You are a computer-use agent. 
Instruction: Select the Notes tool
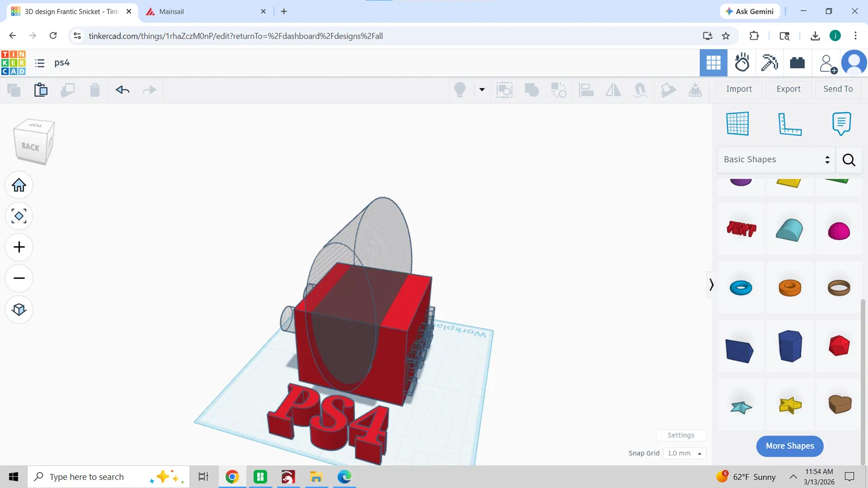tap(841, 124)
